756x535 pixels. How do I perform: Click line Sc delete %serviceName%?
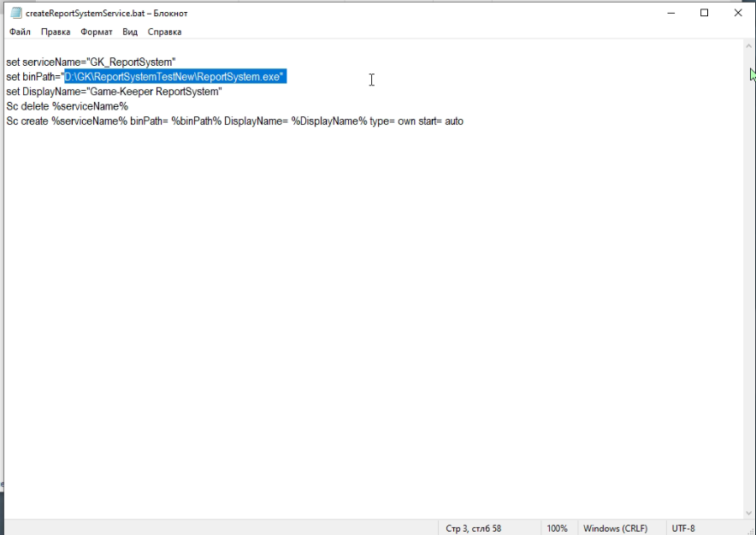(67, 106)
